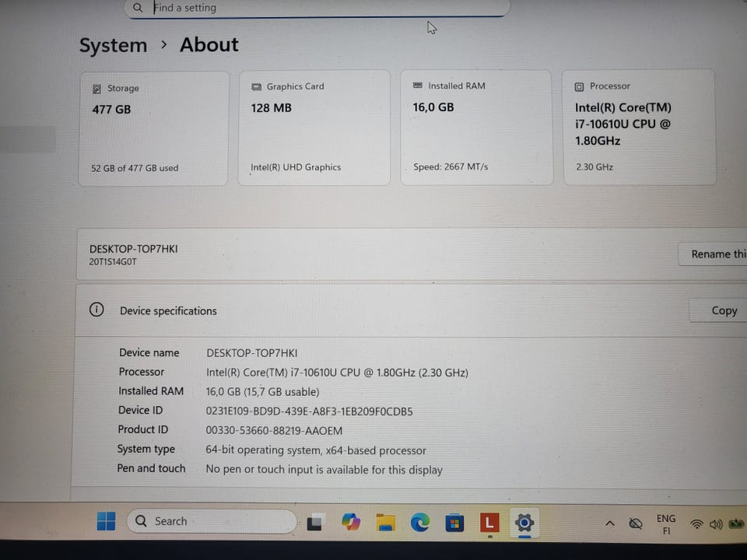The width and height of the screenshot is (747, 560).
Task: Click the Processor value i7-10610U row
Action: (x=337, y=373)
